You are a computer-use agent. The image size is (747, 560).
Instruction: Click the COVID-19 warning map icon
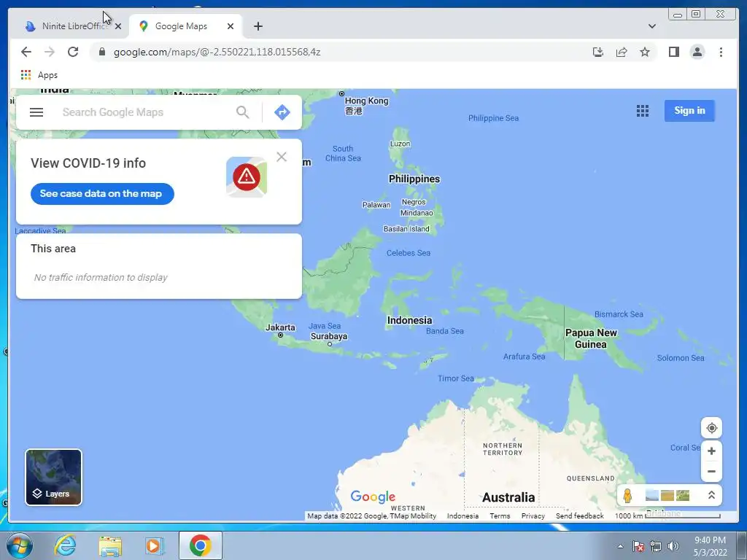(x=247, y=176)
